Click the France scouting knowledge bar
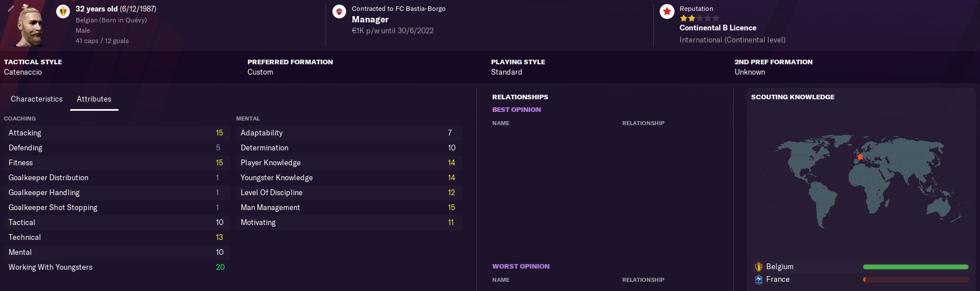This screenshot has width=980, height=291. (x=915, y=280)
